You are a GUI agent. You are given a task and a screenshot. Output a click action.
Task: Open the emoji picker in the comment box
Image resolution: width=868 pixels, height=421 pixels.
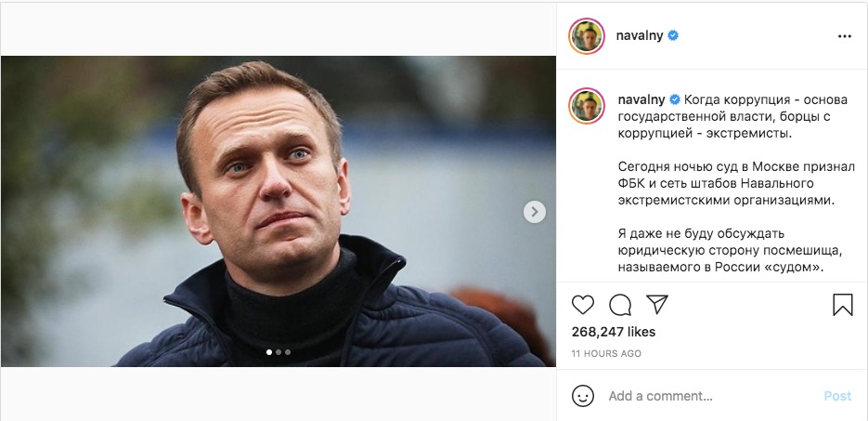click(x=583, y=396)
